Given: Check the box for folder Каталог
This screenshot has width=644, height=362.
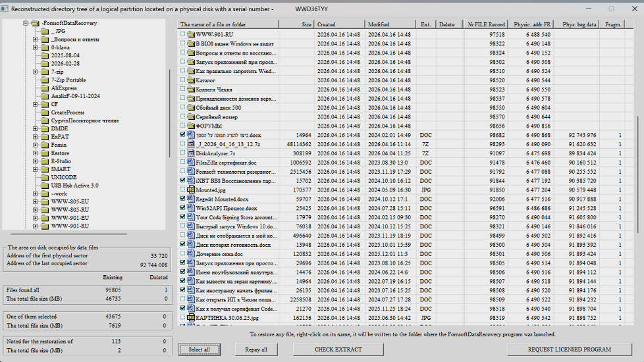Looking at the screenshot, I should pos(183,80).
